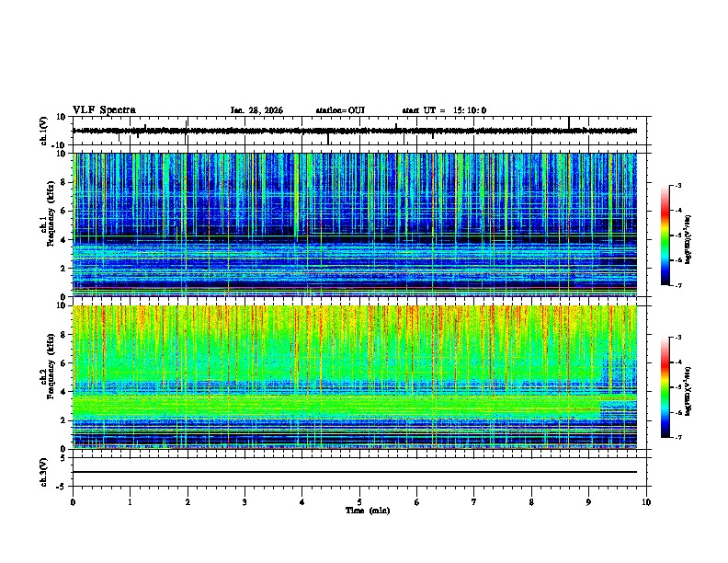This screenshot has width=728, height=563.
Task: Click the "-3" label on ch.2 color bar
Action: pyautogui.click(x=677, y=338)
